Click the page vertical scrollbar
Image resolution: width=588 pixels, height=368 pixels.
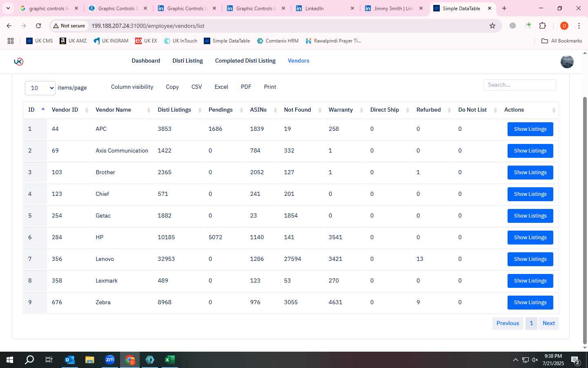(585, 221)
